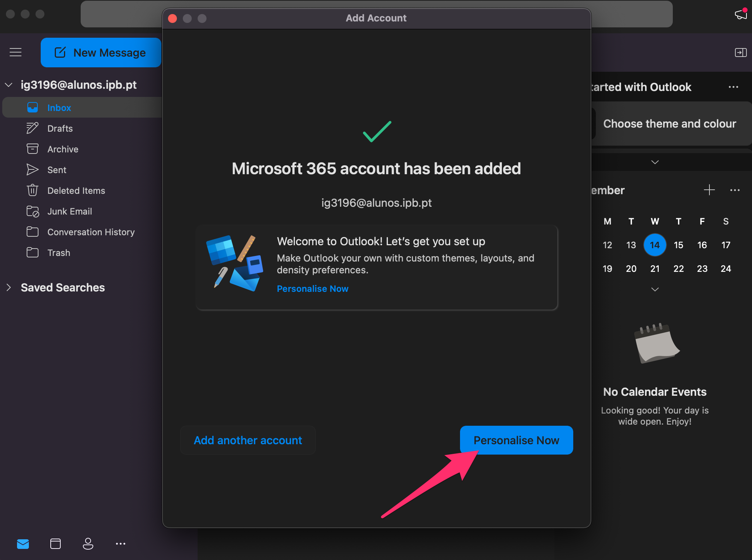
Task: Add new calendar event with plus icon
Action: coord(709,190)
